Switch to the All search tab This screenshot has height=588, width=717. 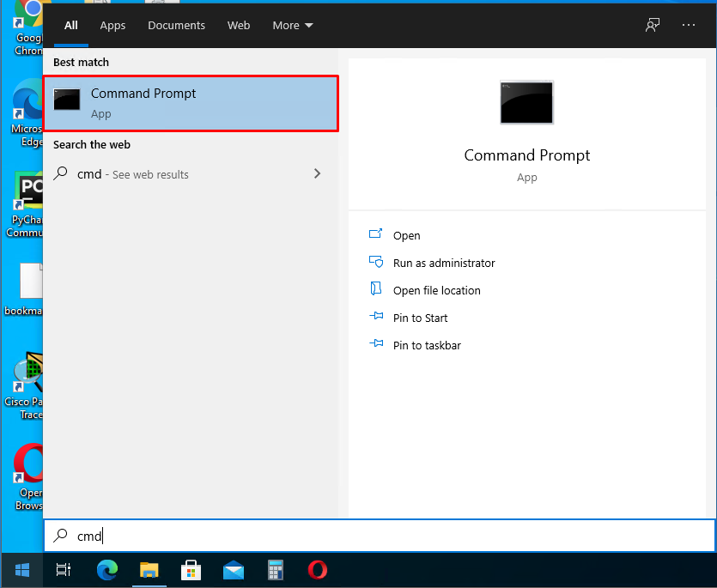[71, 25]
